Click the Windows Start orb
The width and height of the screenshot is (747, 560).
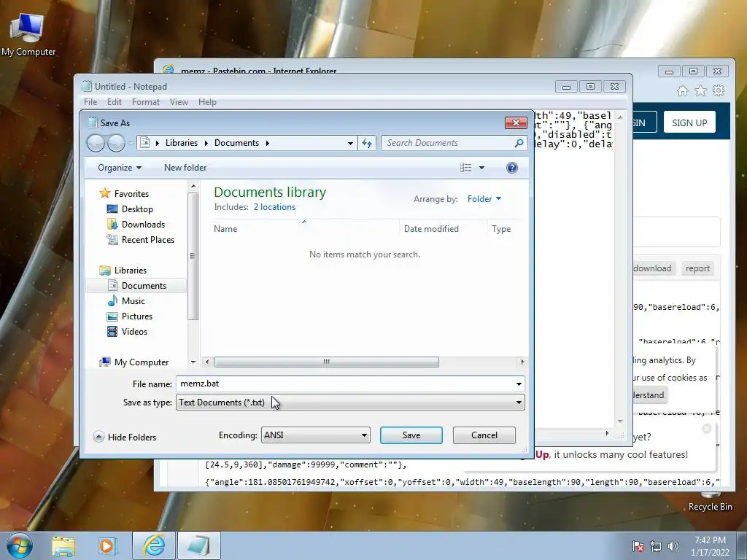tap(20, 545)
